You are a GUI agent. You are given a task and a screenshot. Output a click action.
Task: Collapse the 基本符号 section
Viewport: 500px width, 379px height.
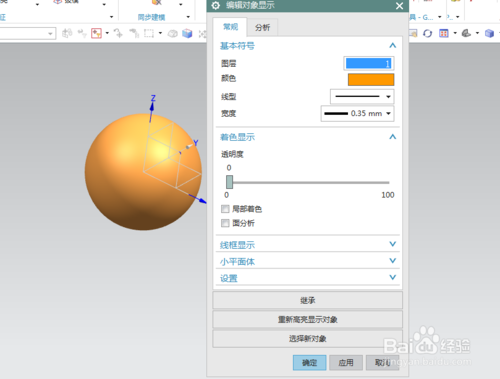[393, 45]
